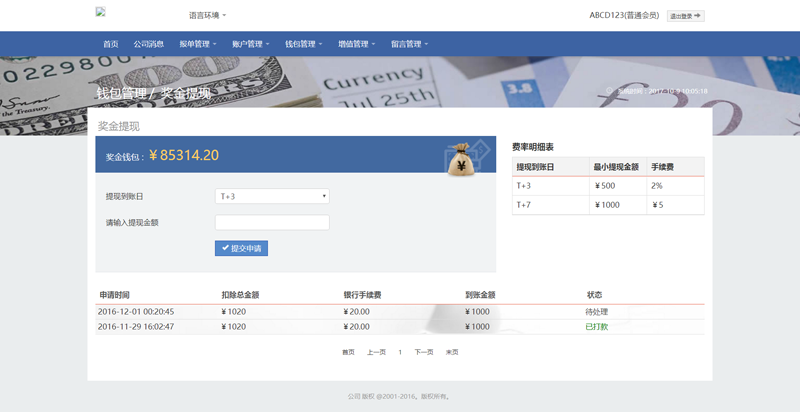The height and width of the screenshot is (412, 800).
Task: Expand the 报单管理 menu
Action: [197, 44]
